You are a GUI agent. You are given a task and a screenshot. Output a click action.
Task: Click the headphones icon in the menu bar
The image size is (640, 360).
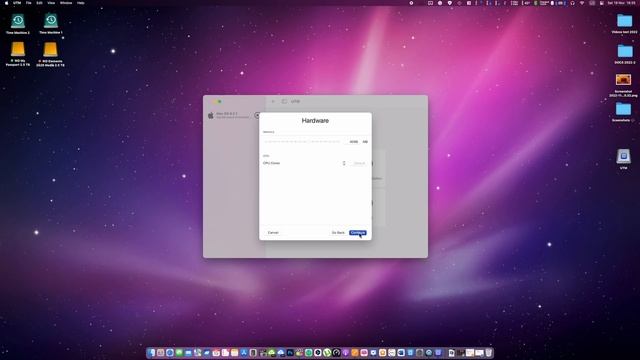572,3
